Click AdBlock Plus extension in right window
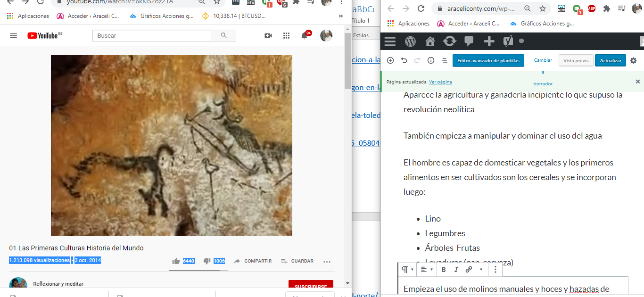 click(x=591, y=8)
